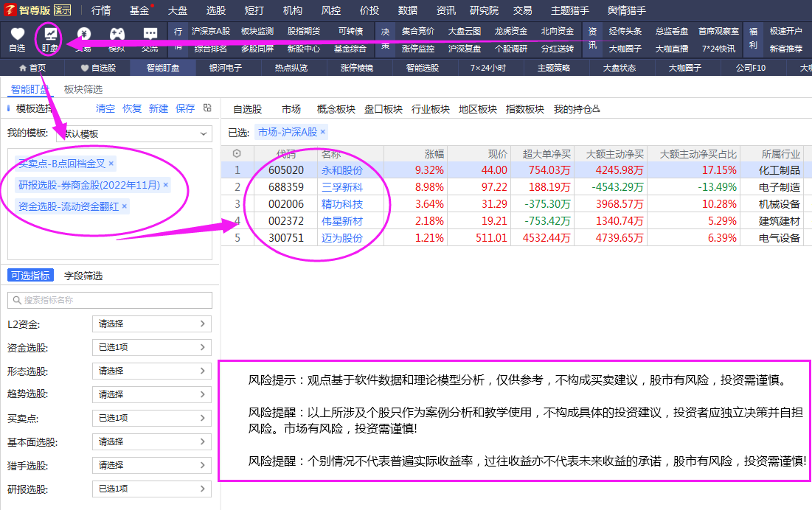Screen dimensions: 812x510
Task: Open the 交流 chat bubble icon
Action: [150, 35]
